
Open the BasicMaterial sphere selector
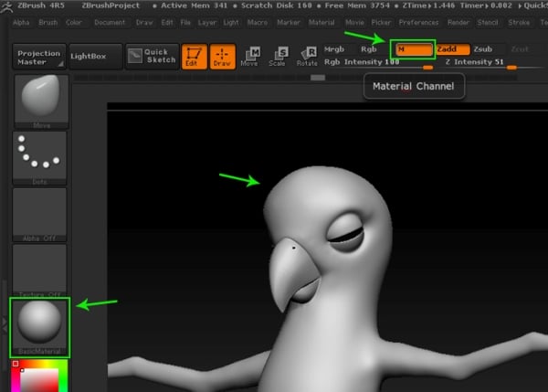[39, 326]
